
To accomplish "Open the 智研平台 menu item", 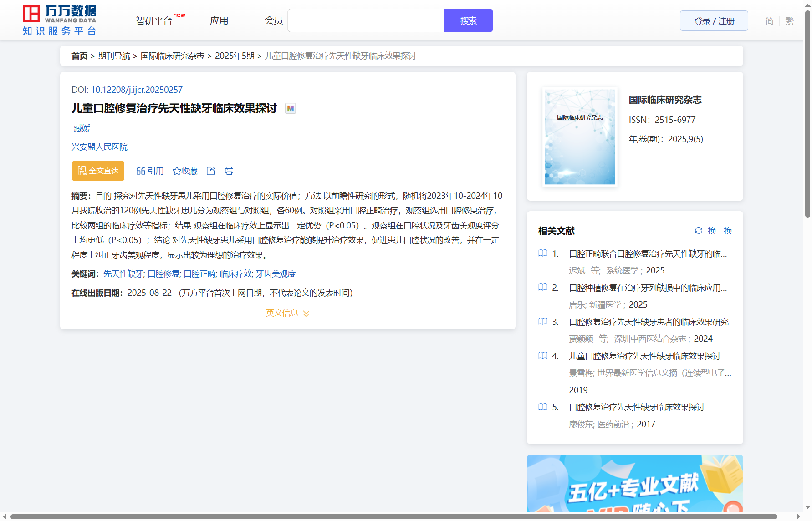I will tap(154, 21).
